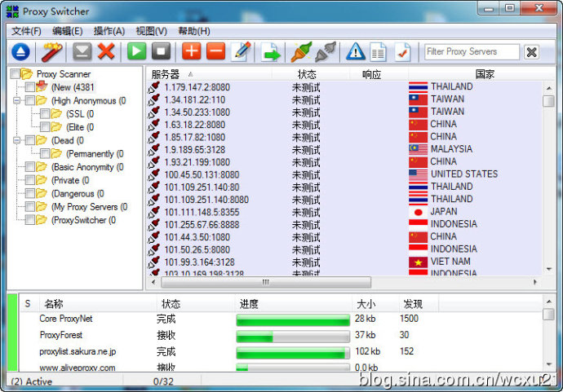The image size is (563, 392).
Task: Click the document with green arrow icon
Action: [x=270, y=53]
